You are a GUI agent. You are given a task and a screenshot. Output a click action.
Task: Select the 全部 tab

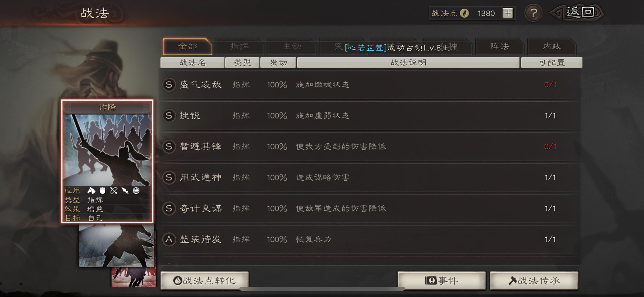[187, 46]
